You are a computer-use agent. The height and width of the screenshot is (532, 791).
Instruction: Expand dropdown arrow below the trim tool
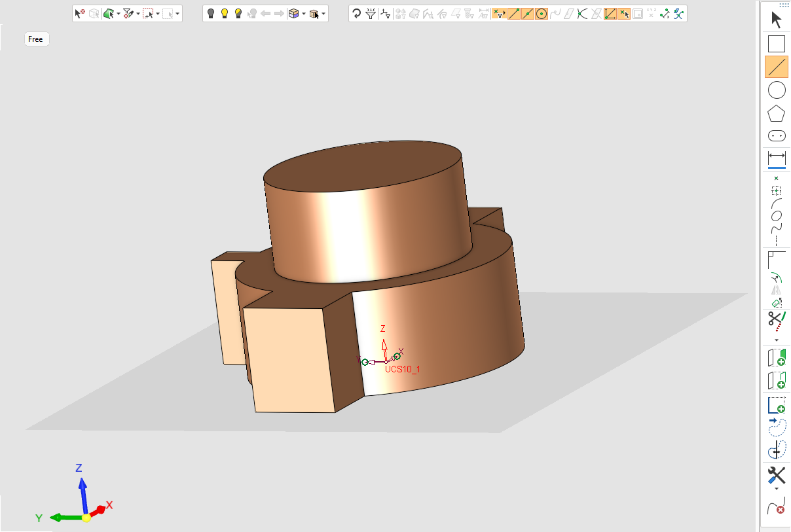(x=776, y=340)
